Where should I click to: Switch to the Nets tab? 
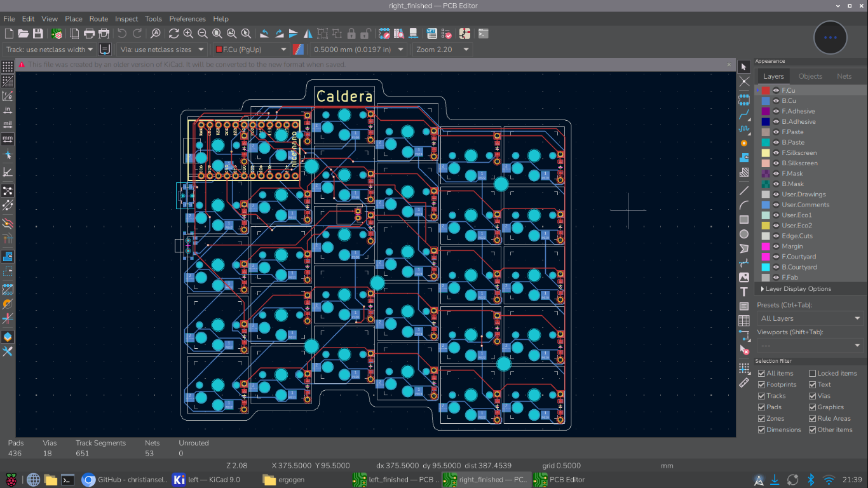pos(844,76)
